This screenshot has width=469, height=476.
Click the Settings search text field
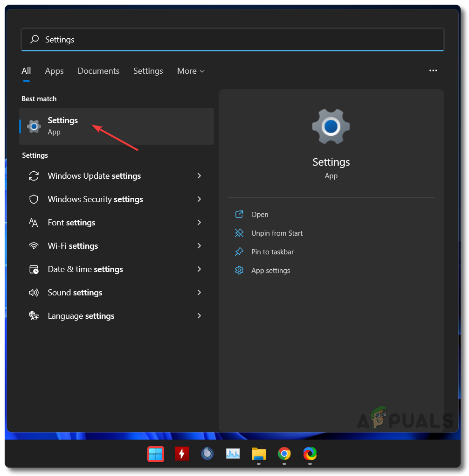click(232, 40)
